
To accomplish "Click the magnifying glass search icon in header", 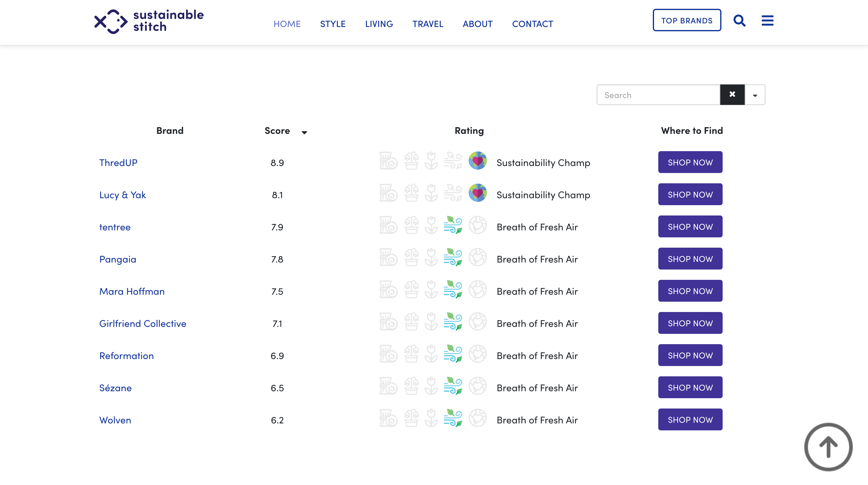I will coord(739,21).
